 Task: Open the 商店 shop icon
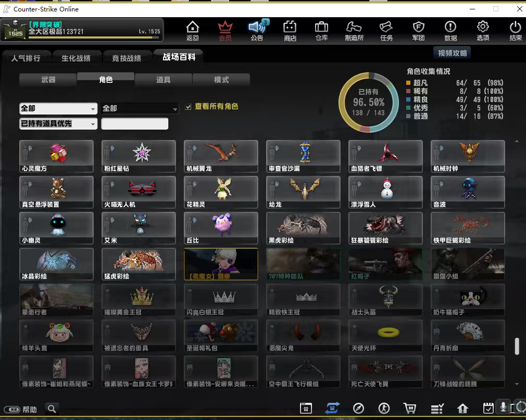pyautogui.click(x=290, y=31)
